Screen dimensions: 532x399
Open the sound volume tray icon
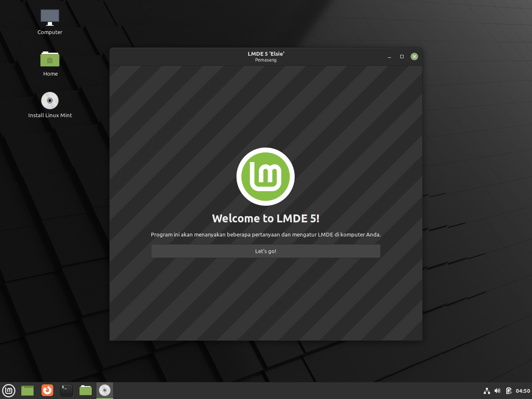[x=498, y=391]
